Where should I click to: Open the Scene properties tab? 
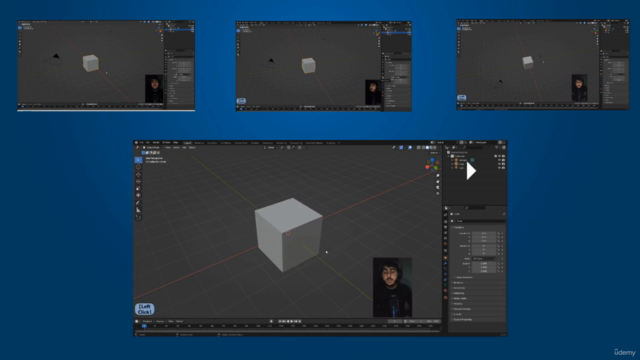446,238
